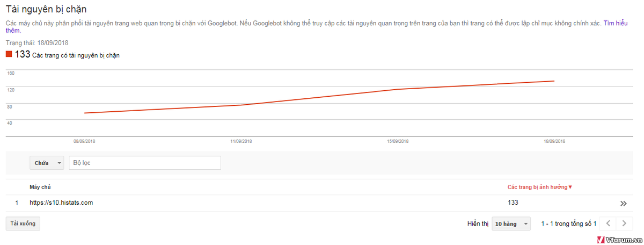Click the red legend square next to 133
The image size is (644, 245).
9,54
